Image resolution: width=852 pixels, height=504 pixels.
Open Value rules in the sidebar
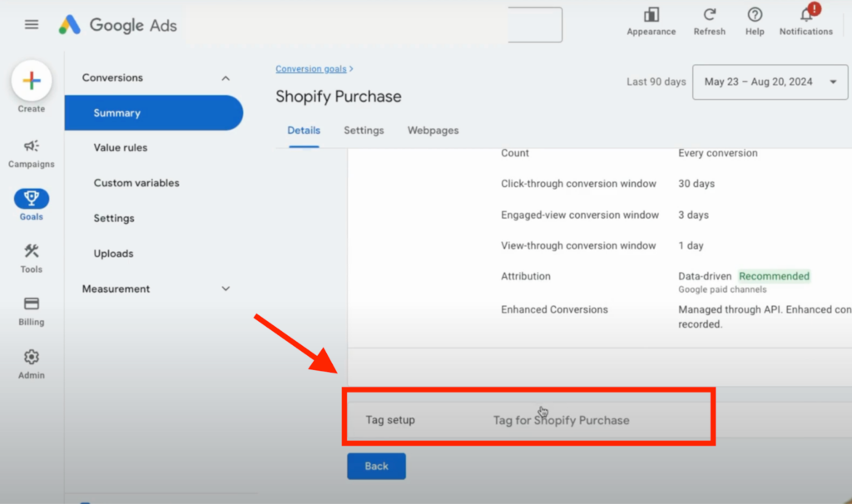click(120, 148)
